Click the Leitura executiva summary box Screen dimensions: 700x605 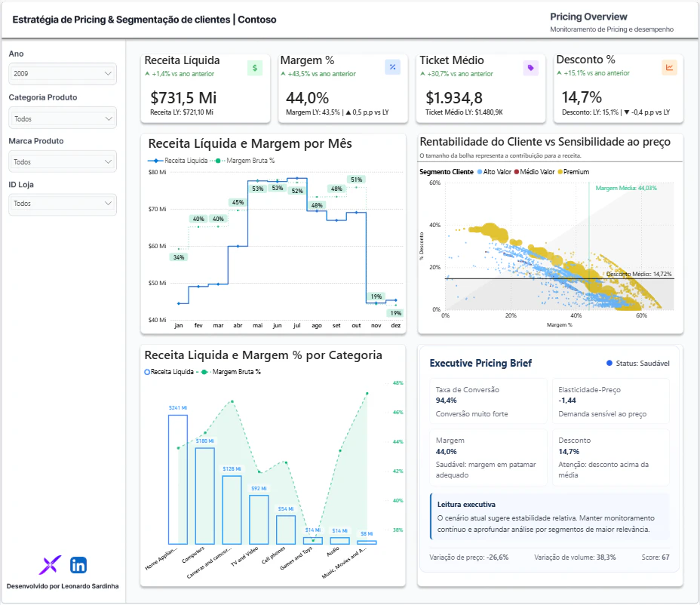pos(550,517)
